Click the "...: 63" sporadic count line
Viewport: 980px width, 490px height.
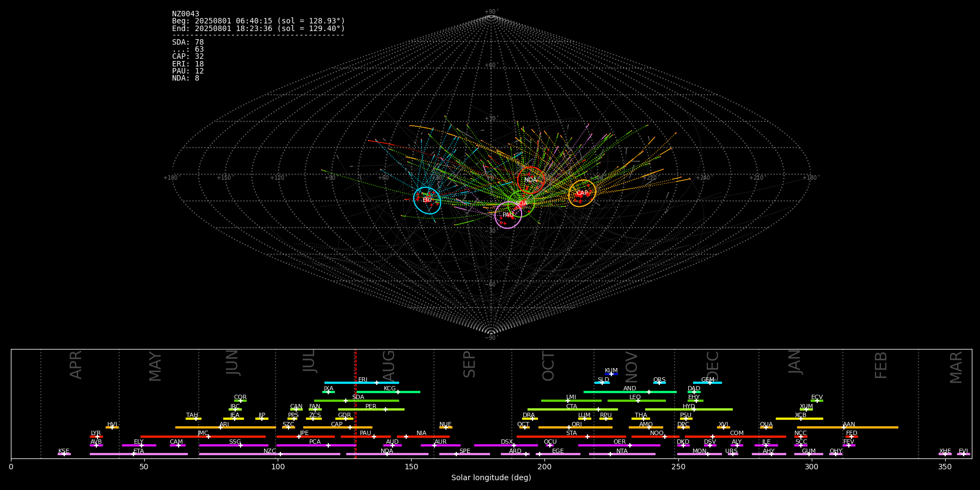coord(188,50)
